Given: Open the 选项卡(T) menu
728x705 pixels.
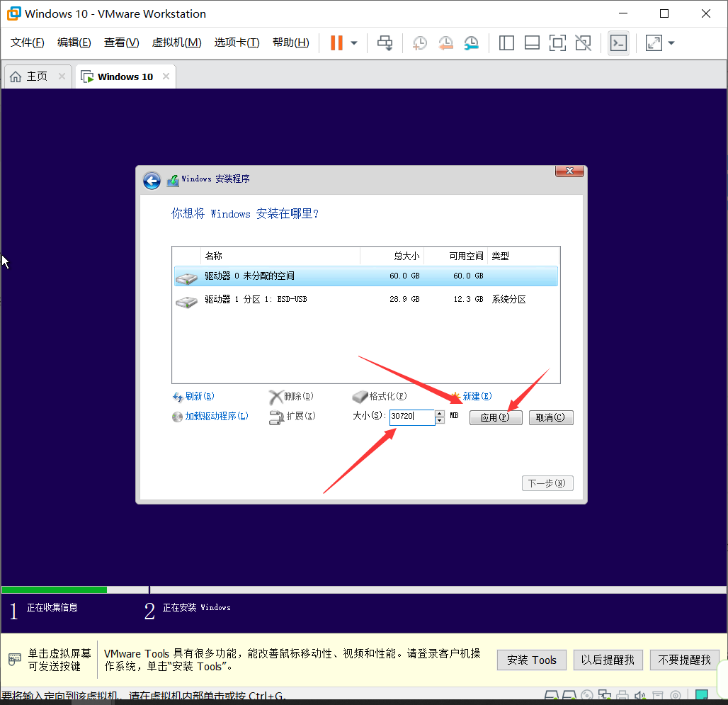Looking at the screenshot, I should point(237,43).
